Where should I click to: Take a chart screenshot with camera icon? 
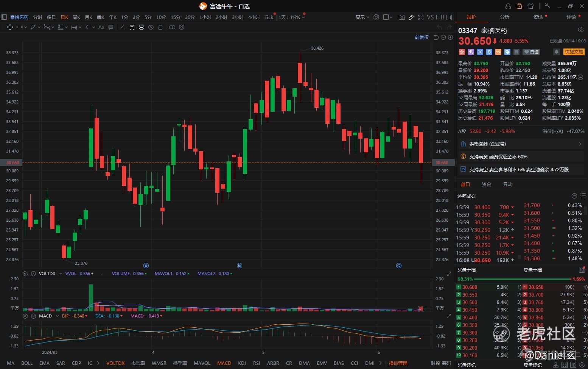(402, 17)
